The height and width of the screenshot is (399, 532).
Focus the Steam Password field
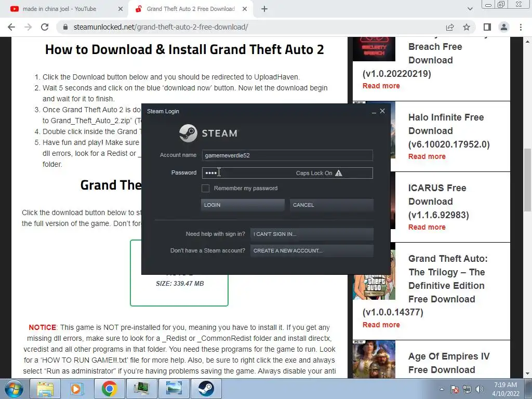tap(287, 173)
